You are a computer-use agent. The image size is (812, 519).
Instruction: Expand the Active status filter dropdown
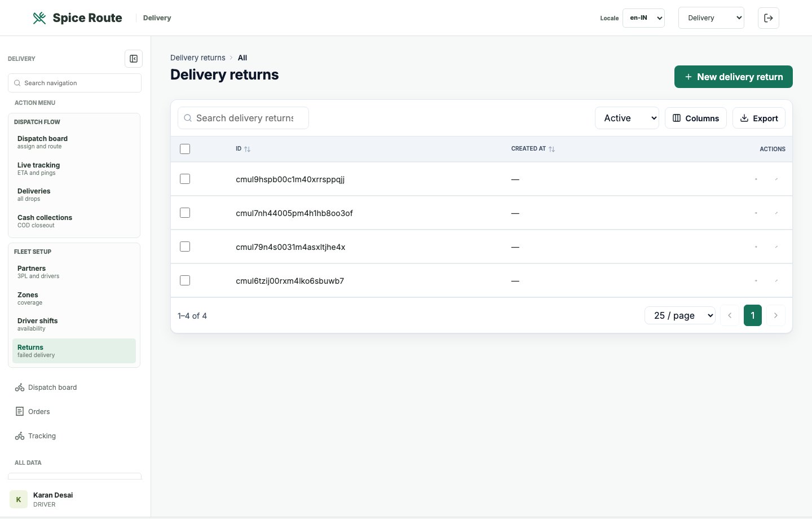pos(627,118)
